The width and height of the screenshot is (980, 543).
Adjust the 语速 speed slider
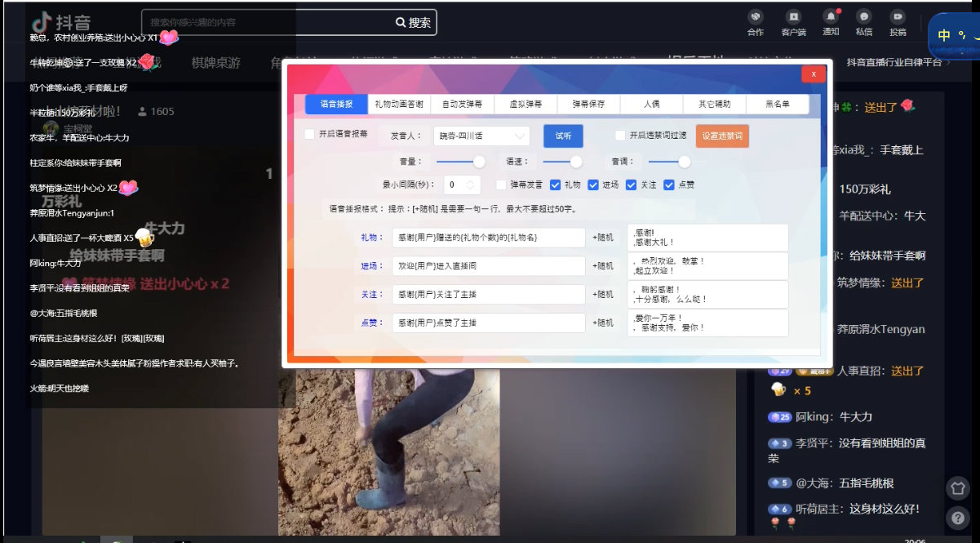click(x=558, y=161)
